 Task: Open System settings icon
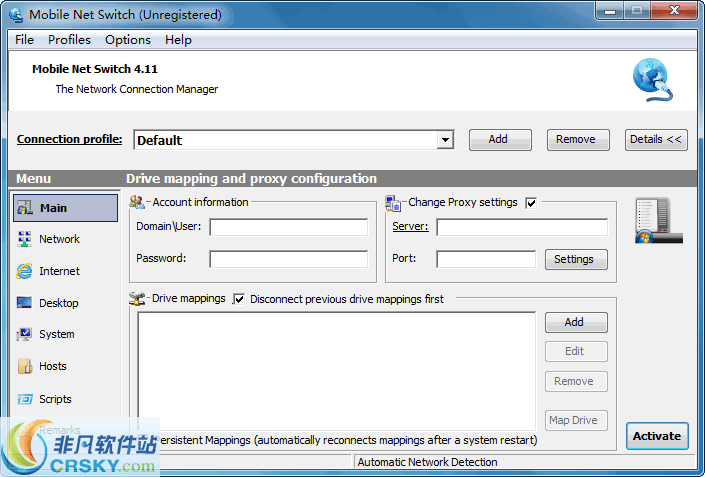[24, 334]
